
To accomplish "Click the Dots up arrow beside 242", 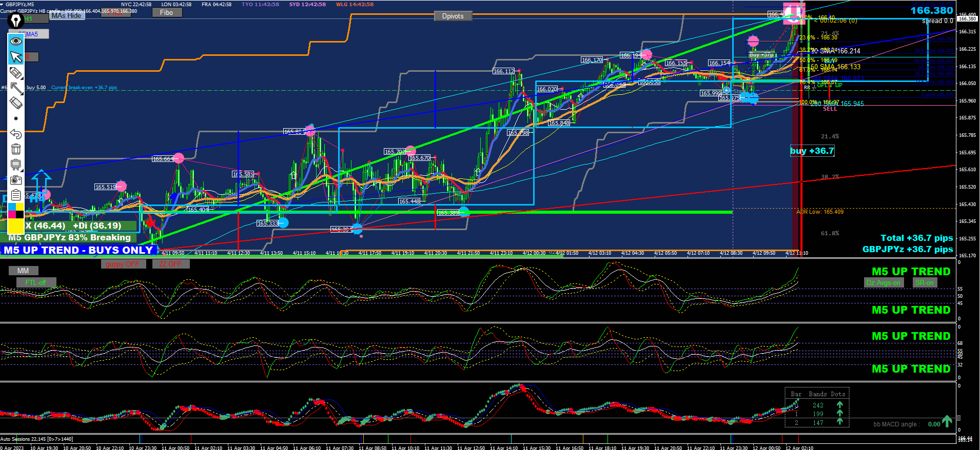I will pos(839,405).
